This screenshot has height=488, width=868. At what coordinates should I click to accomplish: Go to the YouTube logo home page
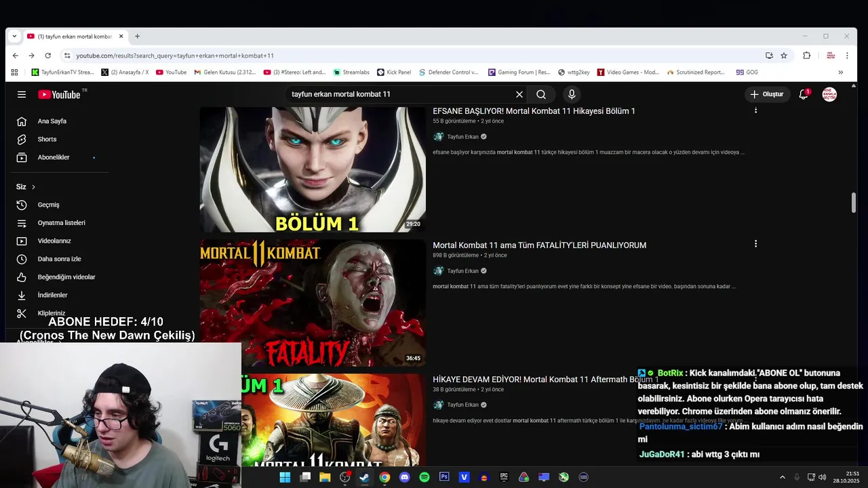[59, 94]
